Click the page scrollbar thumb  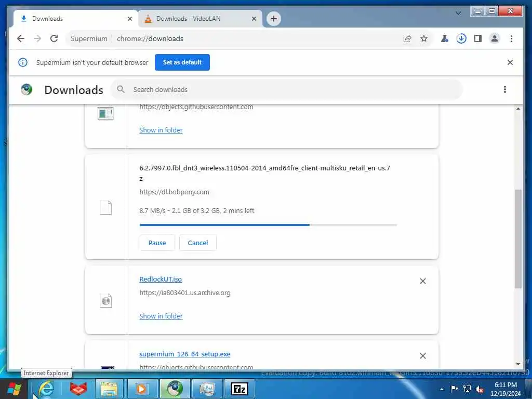518,239
